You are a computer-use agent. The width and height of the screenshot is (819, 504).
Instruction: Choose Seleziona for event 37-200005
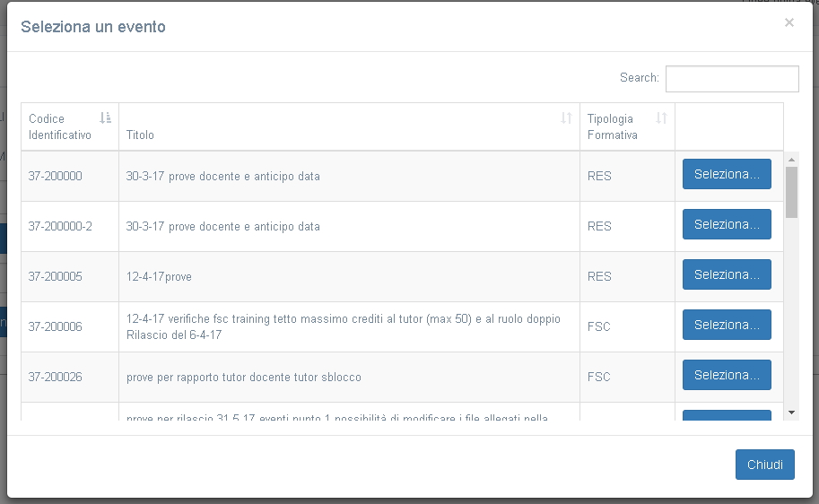727,274
